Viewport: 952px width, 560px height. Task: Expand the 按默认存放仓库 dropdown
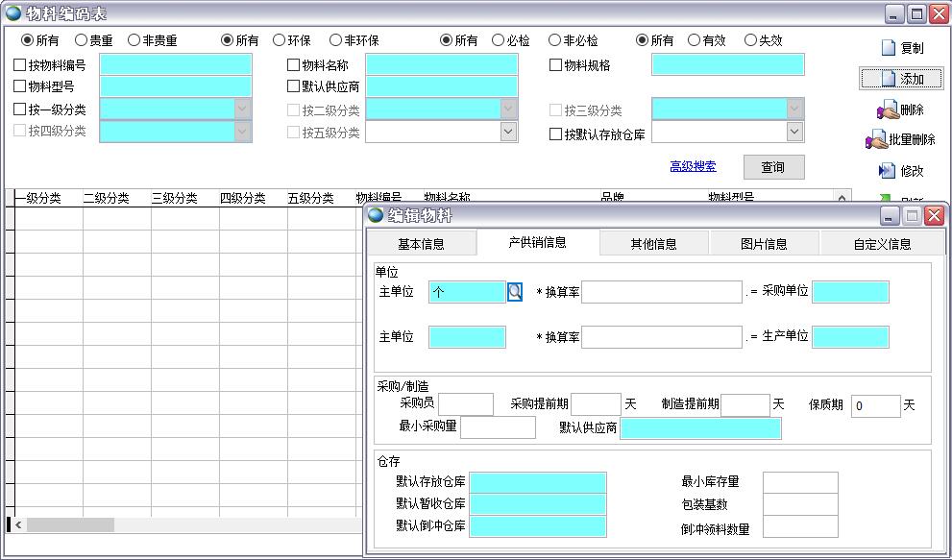pyautogui.click(x=793, y=130)
